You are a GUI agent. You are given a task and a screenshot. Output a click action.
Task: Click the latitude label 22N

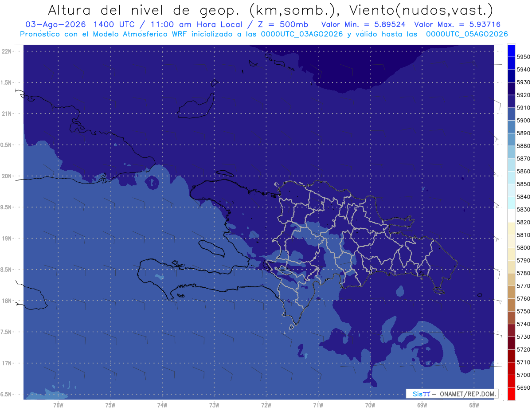point(7,51)
